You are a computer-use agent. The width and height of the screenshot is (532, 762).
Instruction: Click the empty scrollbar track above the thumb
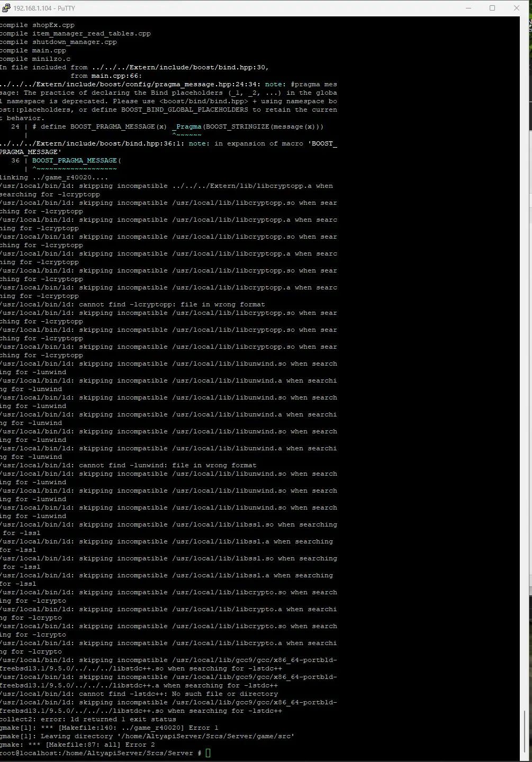tap(524, 370)
